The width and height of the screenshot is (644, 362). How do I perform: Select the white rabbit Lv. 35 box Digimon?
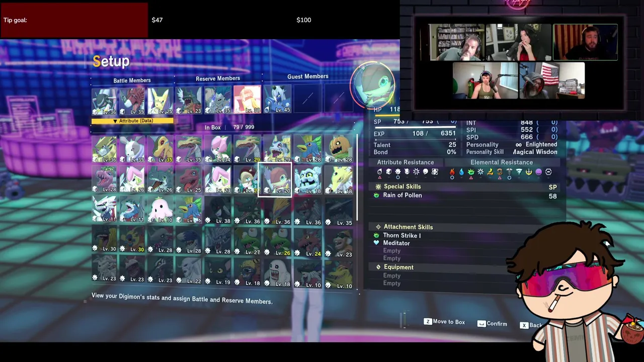133,150
